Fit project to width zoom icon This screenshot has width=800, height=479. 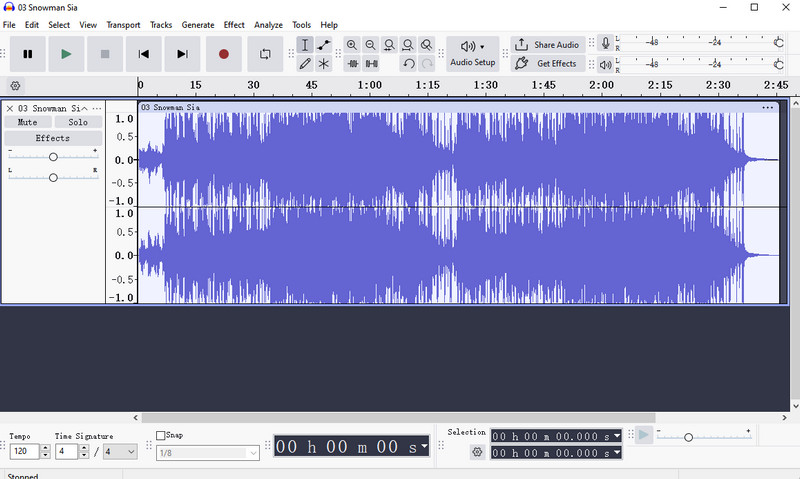pos(408,45)
